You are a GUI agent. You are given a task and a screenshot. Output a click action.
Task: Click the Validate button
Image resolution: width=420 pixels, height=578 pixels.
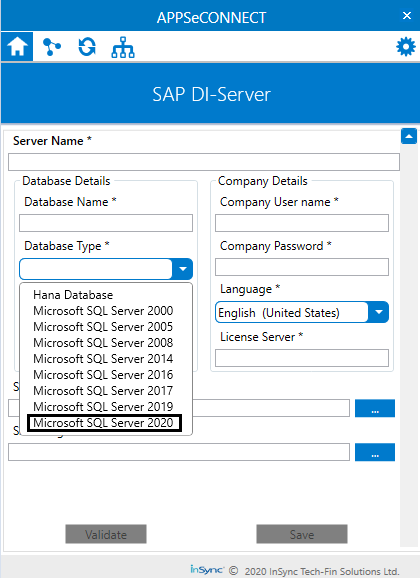[106, 534]
